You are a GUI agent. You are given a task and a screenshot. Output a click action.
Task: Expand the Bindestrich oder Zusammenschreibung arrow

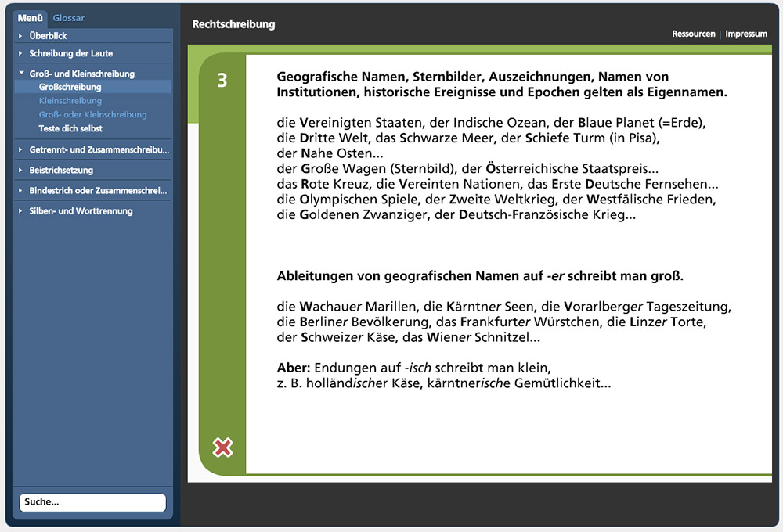click(20, 191)
